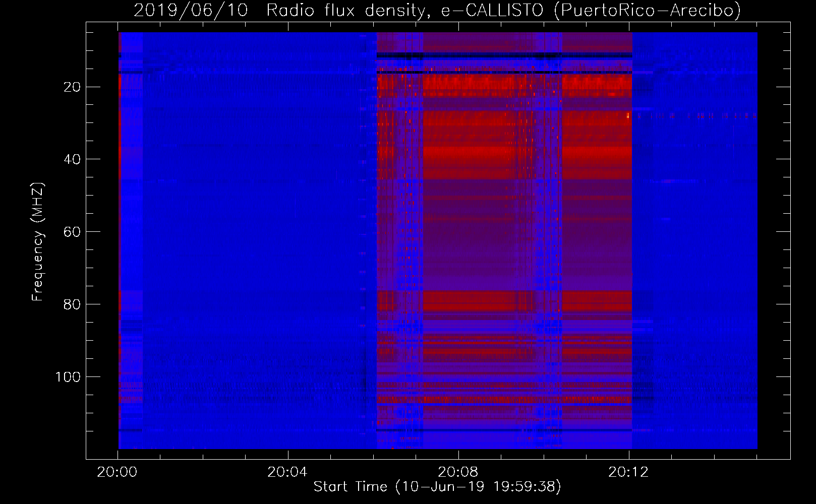Screen dimensions: 816x504
Task: Click the 40 MHz frequency tick label
Action: [72, 159]
